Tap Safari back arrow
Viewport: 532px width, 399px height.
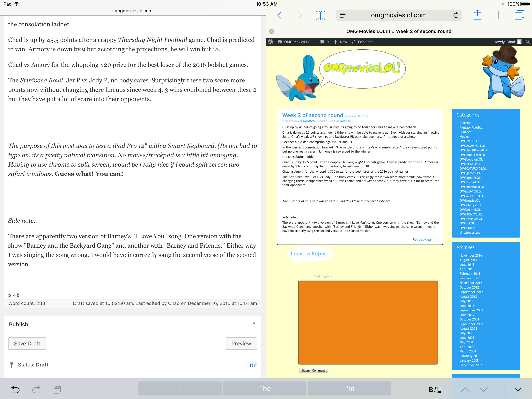(x=279, y=15)
